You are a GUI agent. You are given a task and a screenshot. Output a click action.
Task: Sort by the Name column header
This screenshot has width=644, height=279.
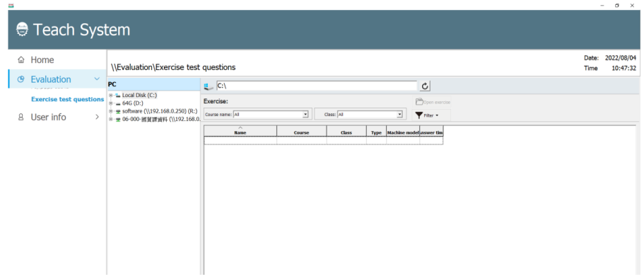click(x=240, y=131)
